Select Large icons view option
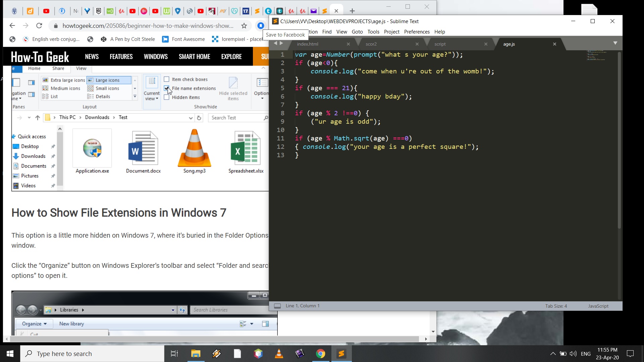The image size is (644, 362). (108, 79)
